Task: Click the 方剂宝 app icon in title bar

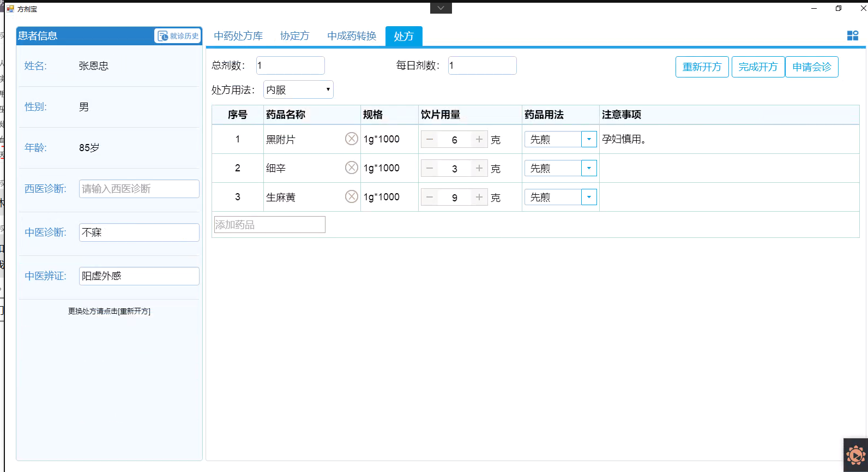Action: pos(10,9)
